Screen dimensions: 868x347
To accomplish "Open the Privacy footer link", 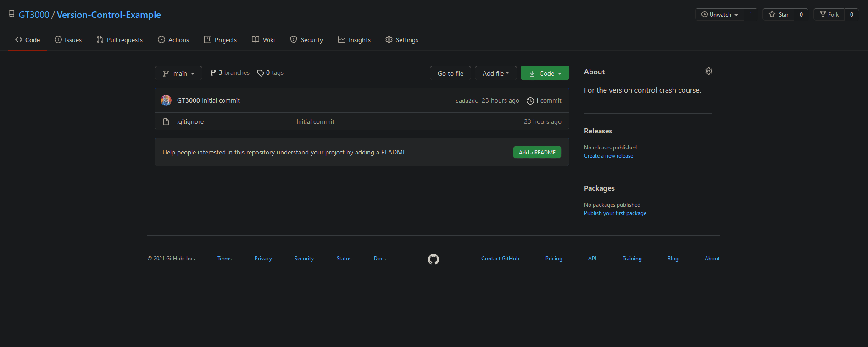I will [263, 259].
